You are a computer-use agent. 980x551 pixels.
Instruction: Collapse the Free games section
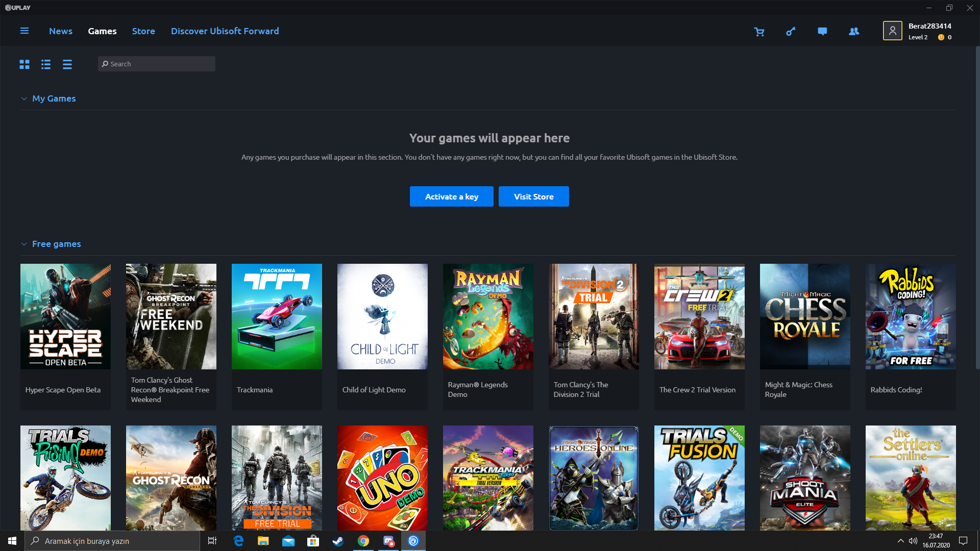tap(24, 244)
